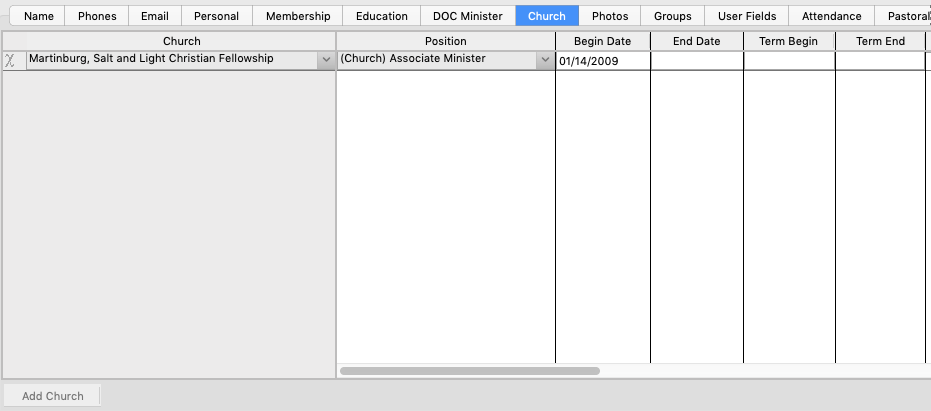Select the DOC Minister tab
This screenshot has height=411, width=931.
coord(467,16)
